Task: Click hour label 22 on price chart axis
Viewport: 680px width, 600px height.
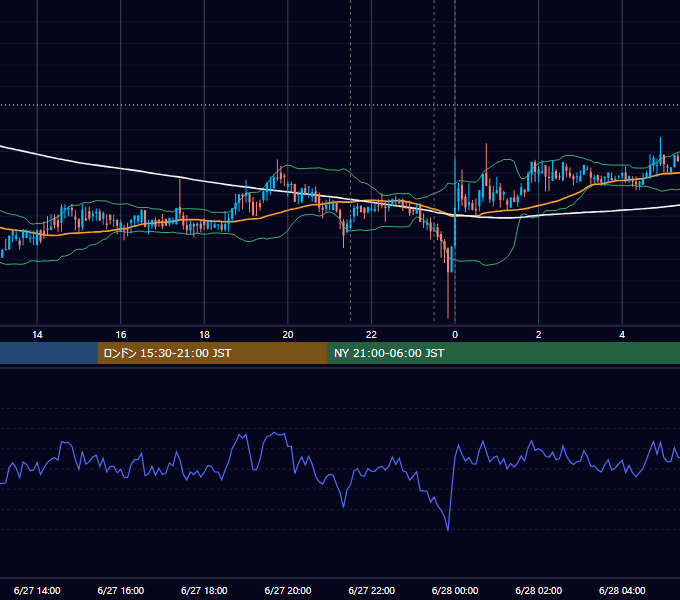Action: (371, 335)
